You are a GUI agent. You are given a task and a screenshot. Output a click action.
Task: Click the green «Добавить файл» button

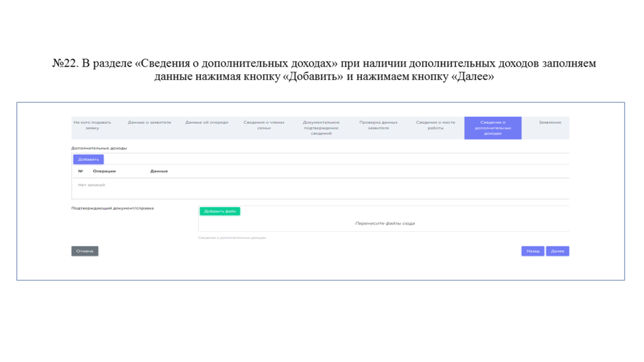[219, 212]
